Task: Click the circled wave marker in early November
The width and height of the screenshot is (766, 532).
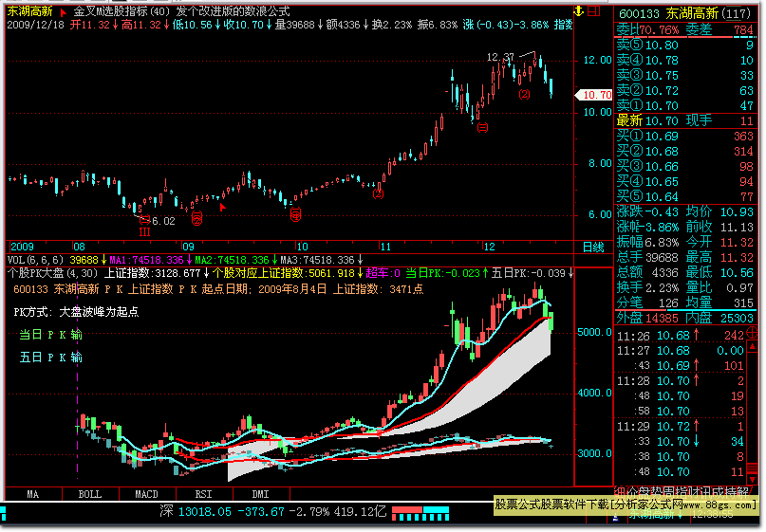Action: 379,194
